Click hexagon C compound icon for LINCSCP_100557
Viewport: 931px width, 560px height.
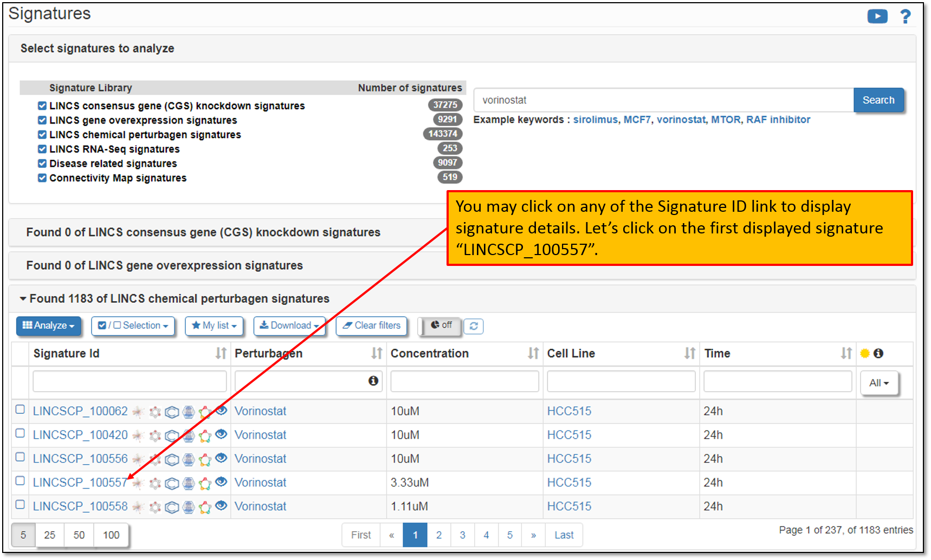172,484
